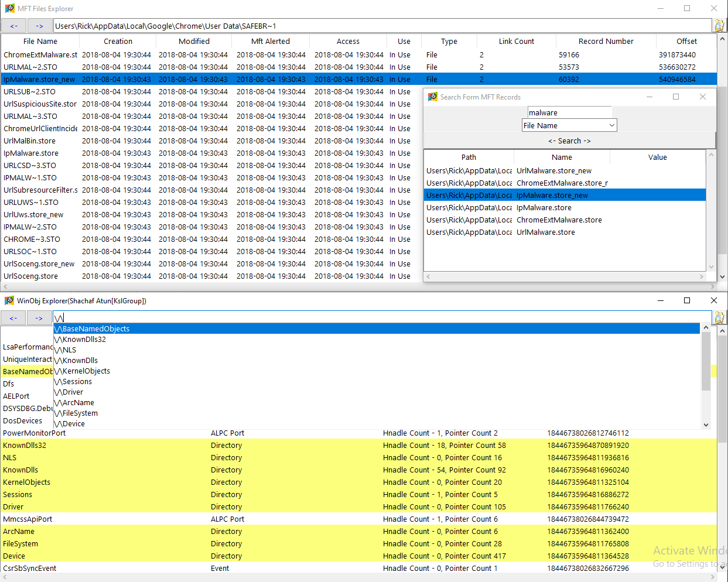Viewport: 728px width, 582px height.
Task: Sort MFT files by Record Number column
Action: (x=606, y=42)
